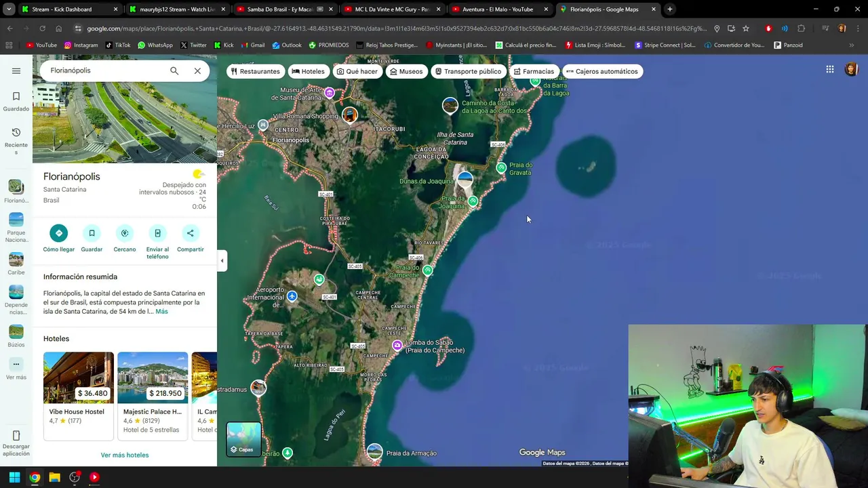
Task: Click the Ver más three-dots icon
Action: click(x=16, y=364)
